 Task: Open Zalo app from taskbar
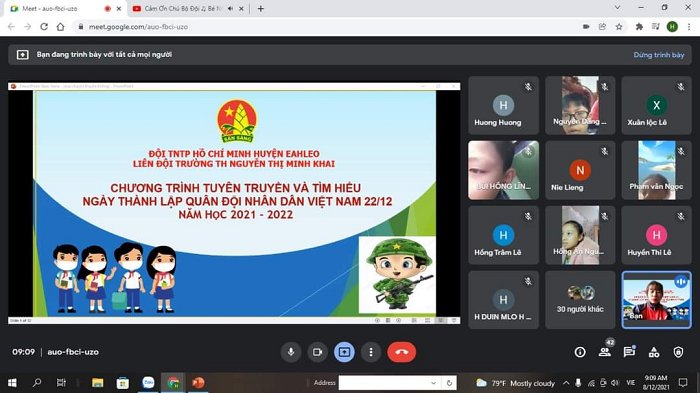point(148,383)
